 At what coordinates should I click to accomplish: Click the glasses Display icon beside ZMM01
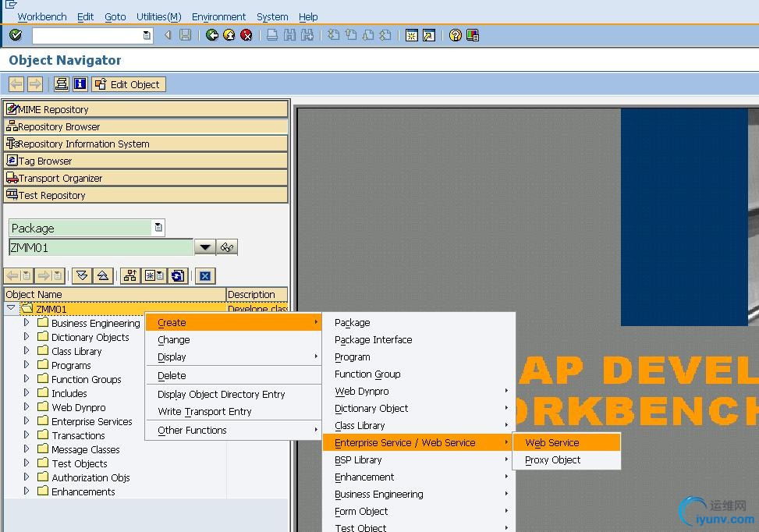pos(226,247)
